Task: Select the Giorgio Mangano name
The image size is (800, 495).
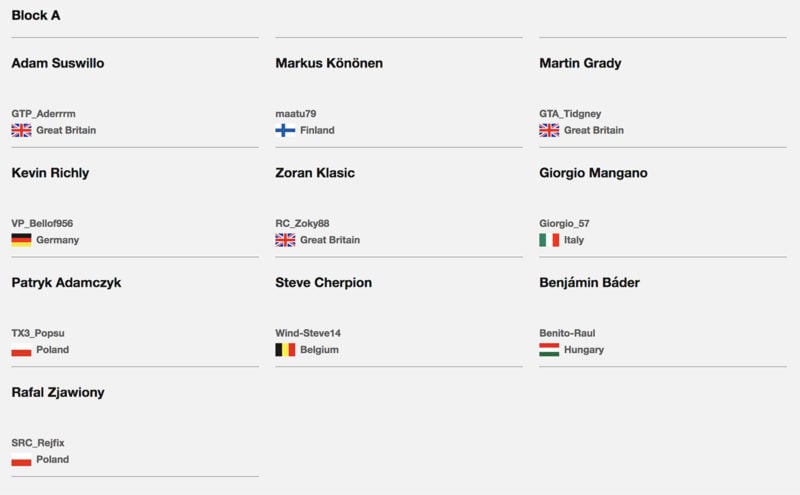Action: click(593, 173)
